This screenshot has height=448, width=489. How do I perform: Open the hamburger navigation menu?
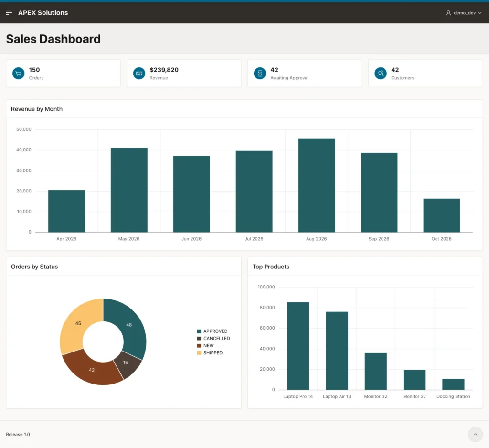click(9, 13)
